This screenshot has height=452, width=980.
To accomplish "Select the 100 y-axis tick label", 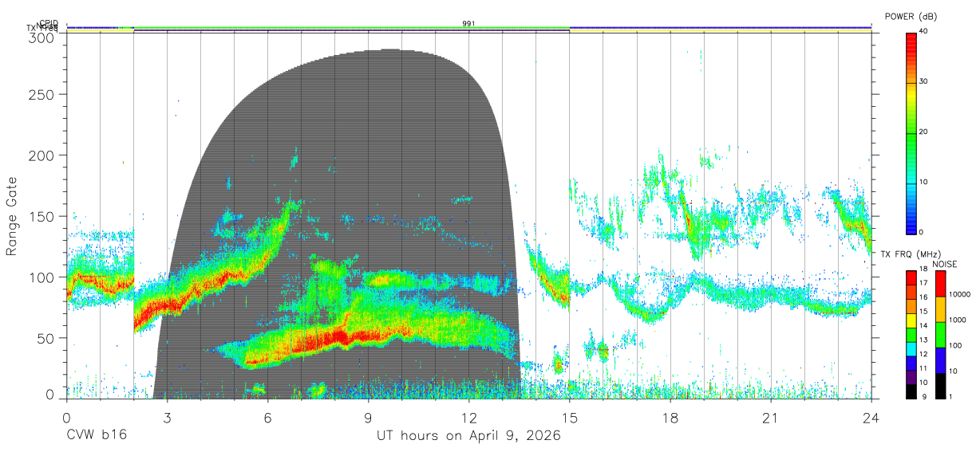I will click(x=41, y=277).
